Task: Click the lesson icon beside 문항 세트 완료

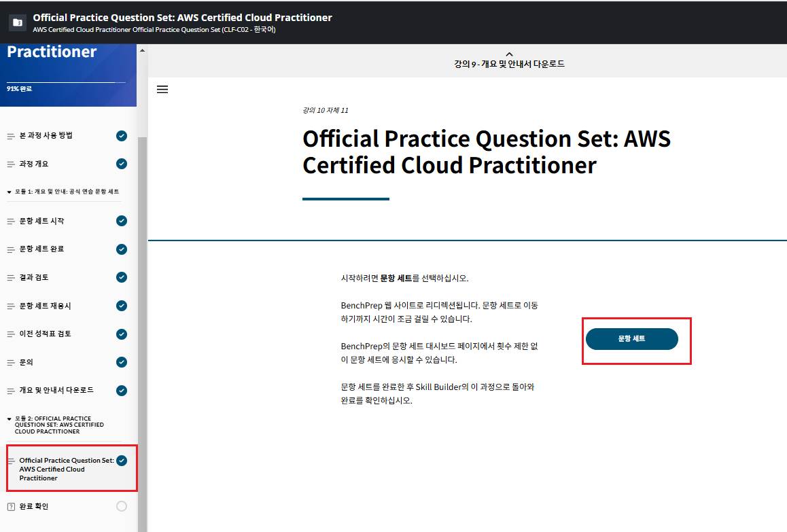Action: [x=11, y=249]
